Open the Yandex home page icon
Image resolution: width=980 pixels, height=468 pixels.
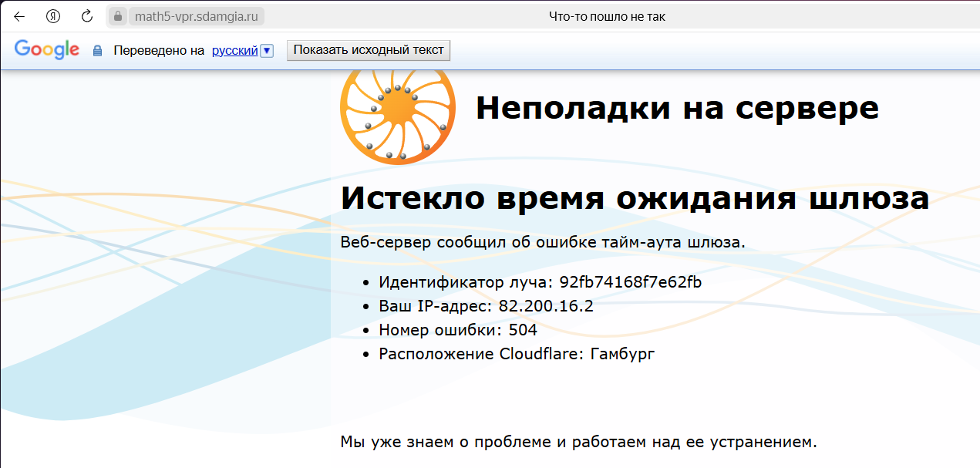point(53,16)
